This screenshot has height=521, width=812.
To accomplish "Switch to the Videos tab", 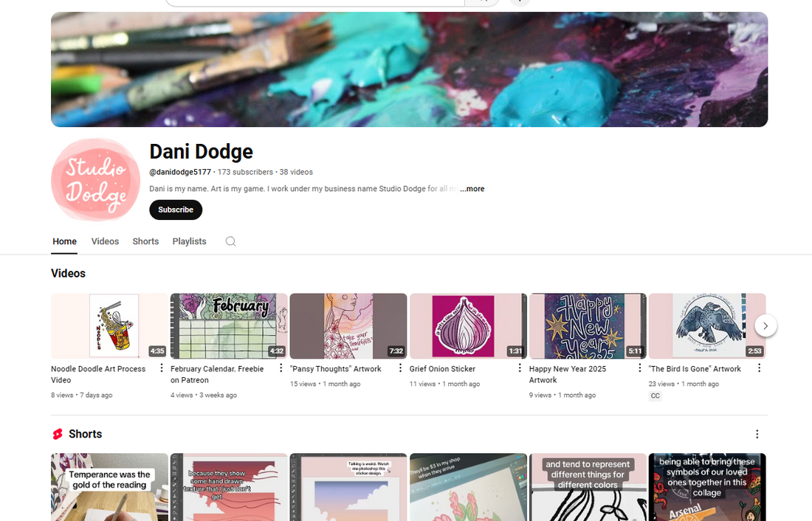I will pos(105,241).
